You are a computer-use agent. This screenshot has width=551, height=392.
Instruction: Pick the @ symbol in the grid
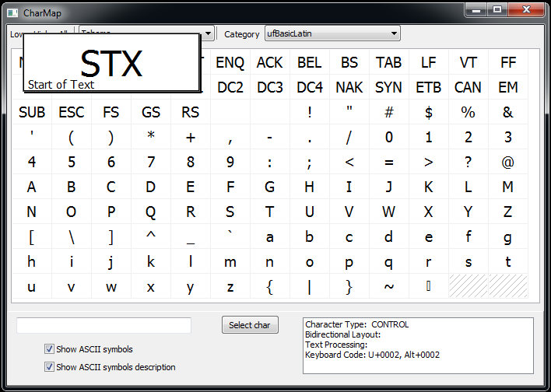pos(508,163)
